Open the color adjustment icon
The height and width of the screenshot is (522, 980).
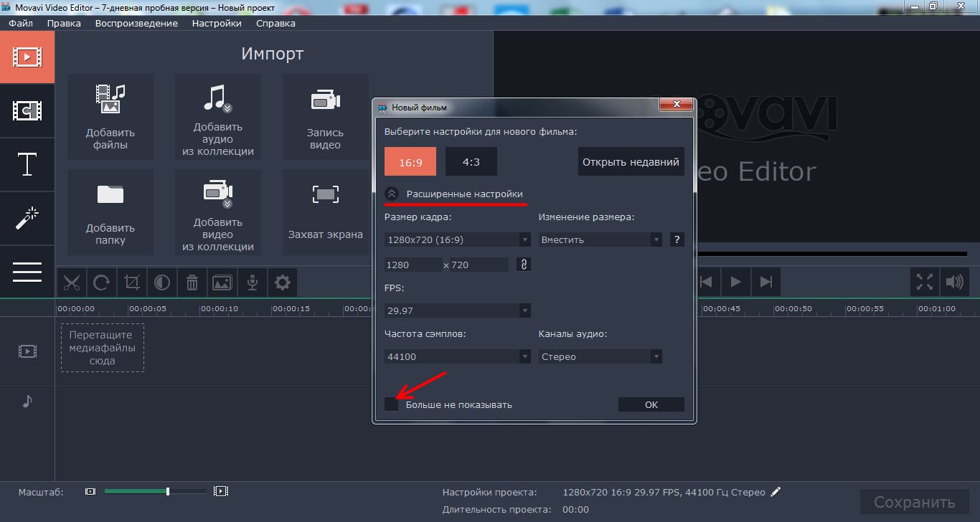pyautogui.click(x=162, y=283)
